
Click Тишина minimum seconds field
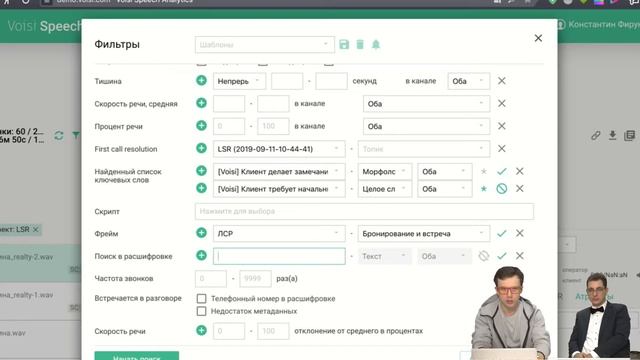coord(287,81)
